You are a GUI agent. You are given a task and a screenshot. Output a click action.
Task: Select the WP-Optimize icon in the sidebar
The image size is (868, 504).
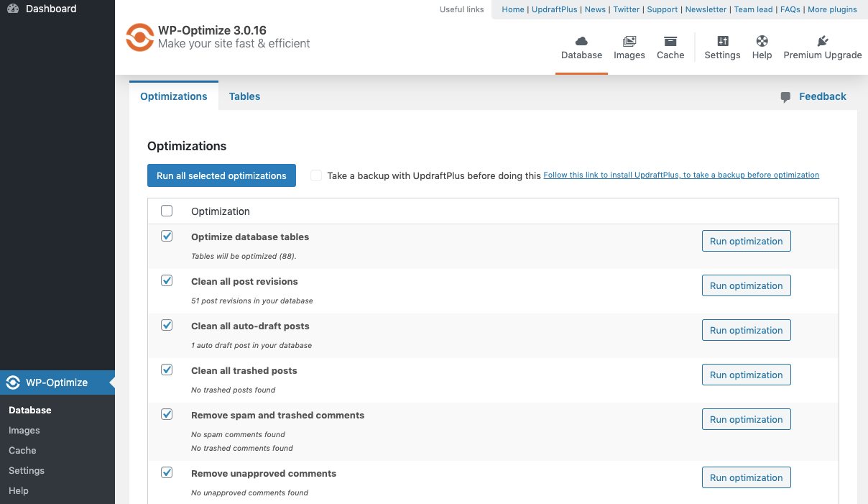point(12,382)
